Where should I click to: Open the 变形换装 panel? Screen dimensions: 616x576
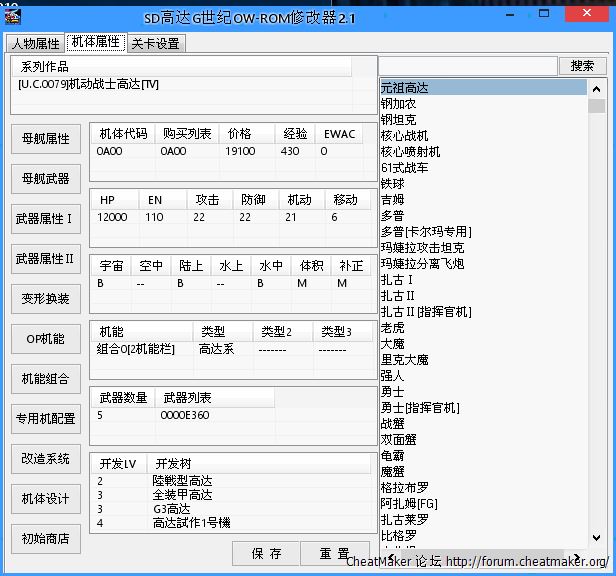pyautogui.click(x=46, y=299)
